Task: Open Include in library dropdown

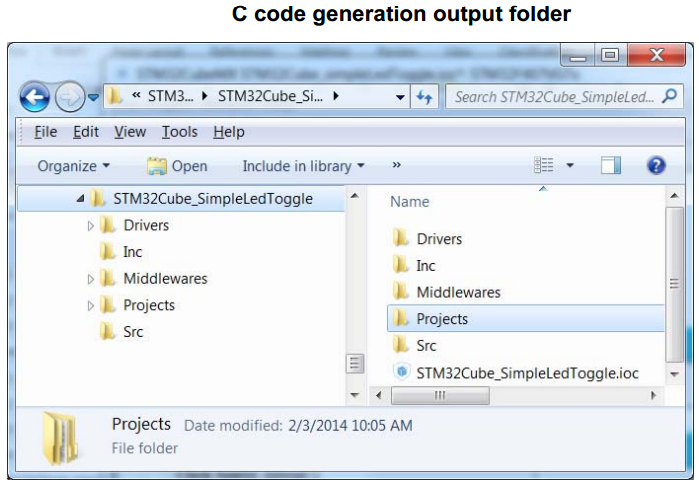Action: click(x=304, y=166)
